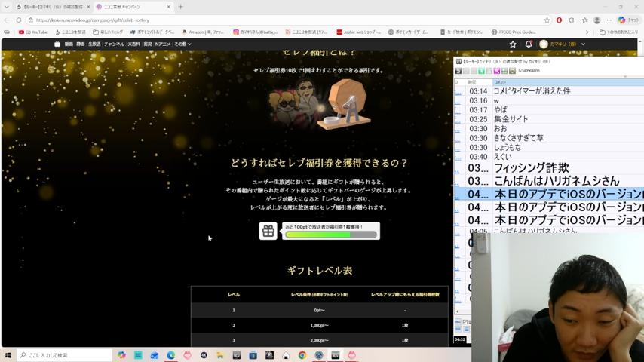Select the 集金サイト comment row

click(549, 119)
